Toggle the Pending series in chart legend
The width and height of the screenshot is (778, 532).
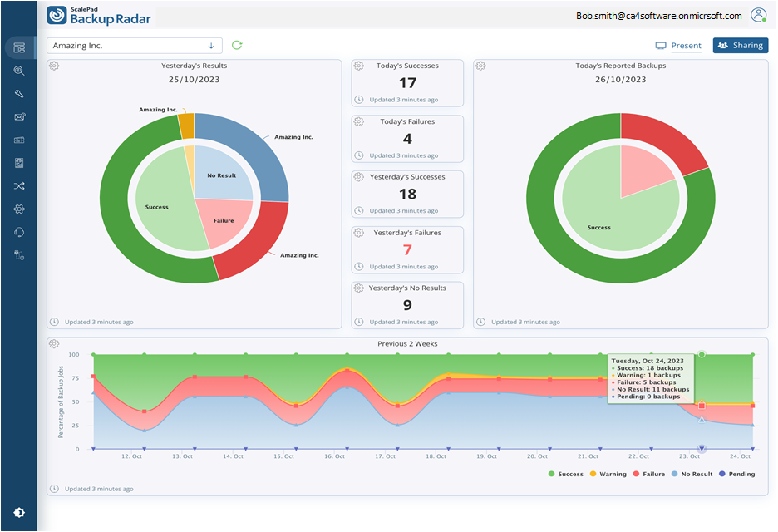736,474
